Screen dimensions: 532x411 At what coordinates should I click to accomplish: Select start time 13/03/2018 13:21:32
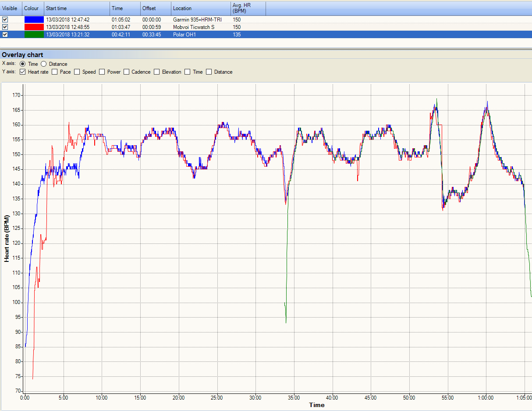pyautogui.click(x=67, y=35)
